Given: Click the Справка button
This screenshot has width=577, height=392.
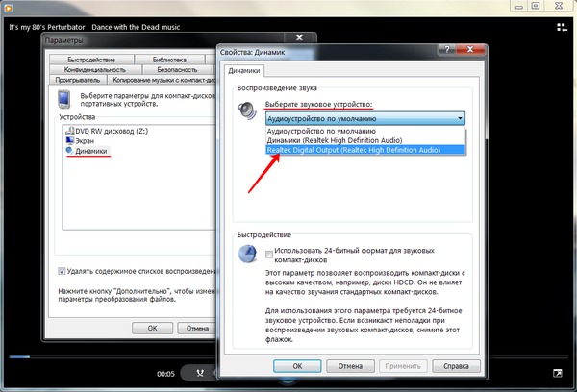Looking at the screenshot, I should click(456, 366).
